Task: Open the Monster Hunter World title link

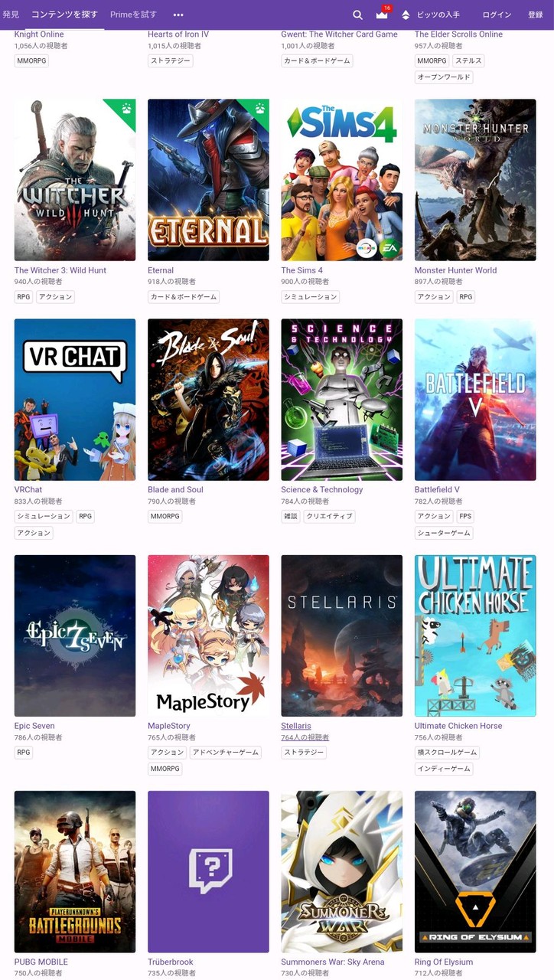Action: [455, 270]
